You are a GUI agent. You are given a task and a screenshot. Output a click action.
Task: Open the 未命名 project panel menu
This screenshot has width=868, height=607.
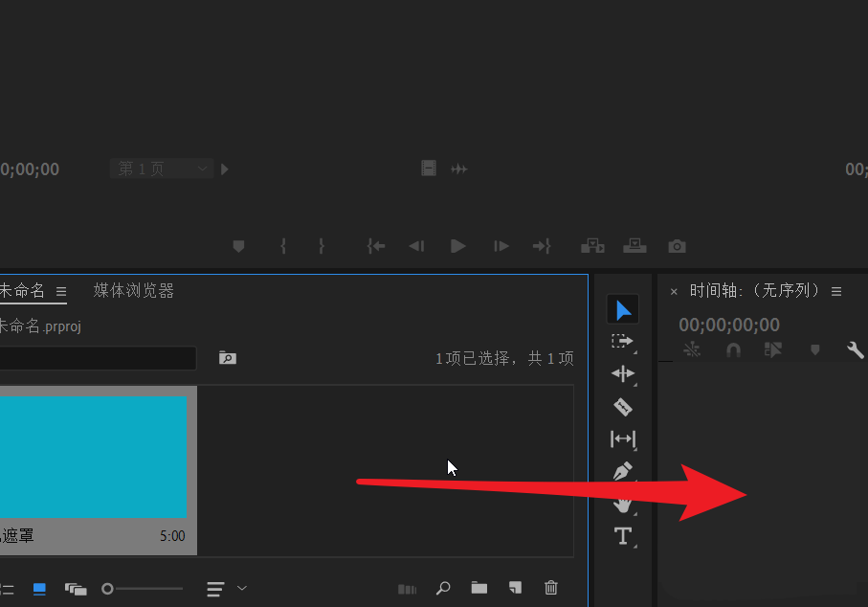click(x=61, y=291)
